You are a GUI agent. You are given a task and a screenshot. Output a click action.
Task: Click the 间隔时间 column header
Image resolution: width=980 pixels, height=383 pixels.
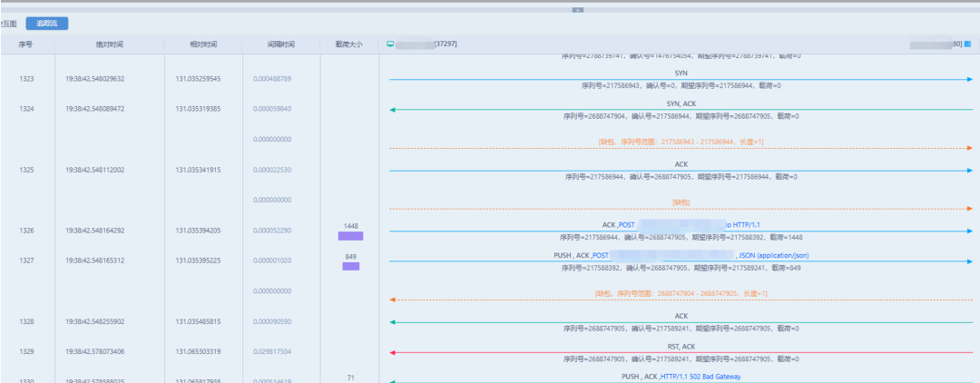(281, 45)
